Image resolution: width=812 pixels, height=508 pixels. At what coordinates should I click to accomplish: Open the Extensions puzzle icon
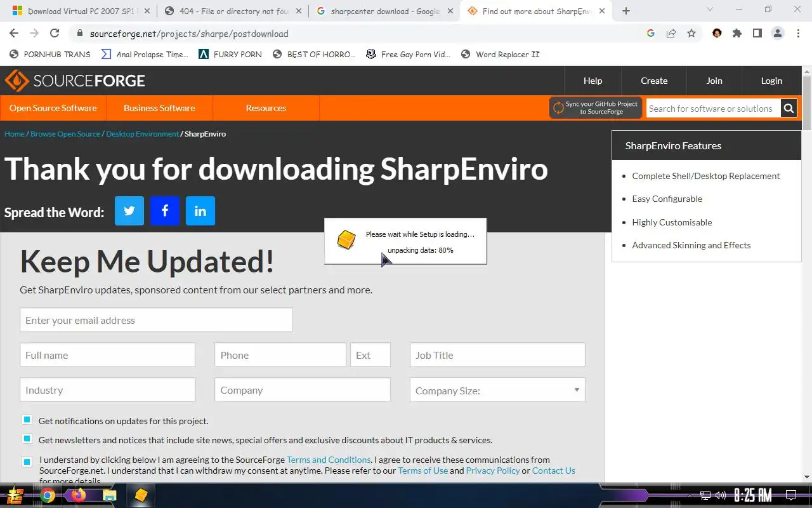tap(737, 34)
